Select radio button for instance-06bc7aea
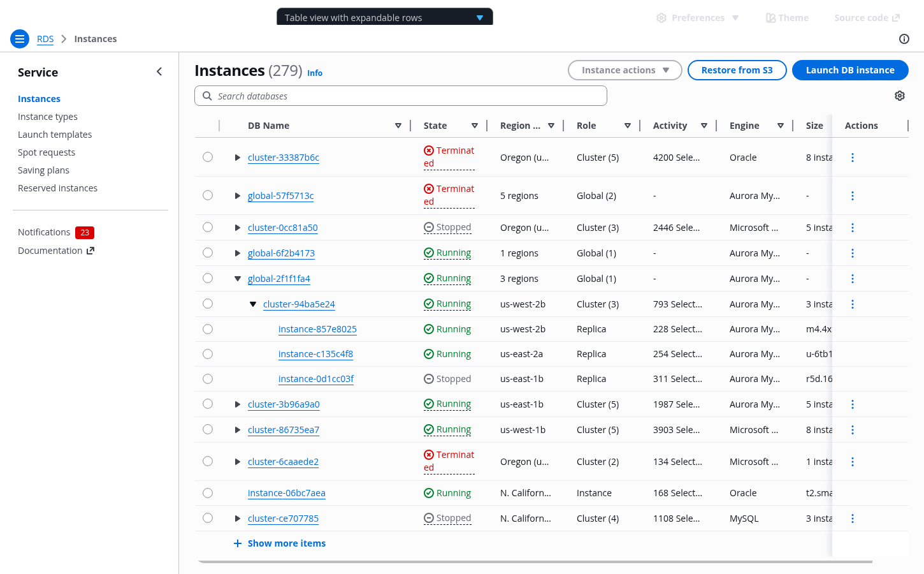The height and width of the screenshot is (574, 924). (208, 493)
